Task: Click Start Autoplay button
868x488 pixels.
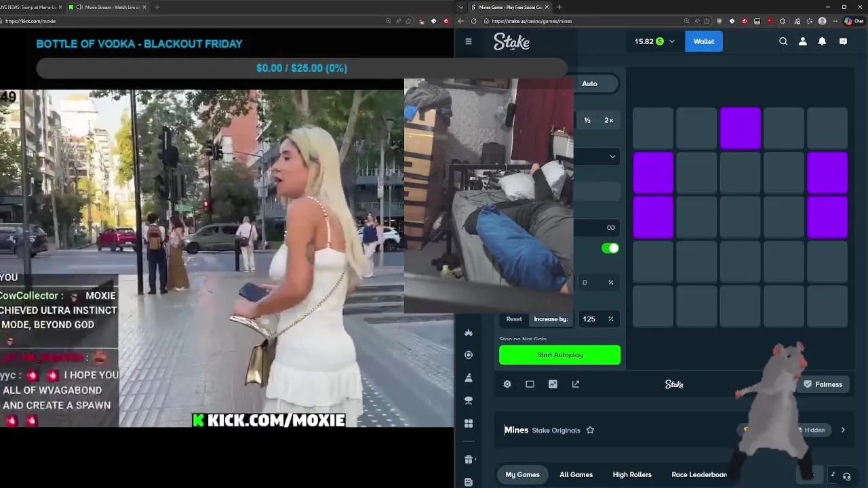Action: point(559,355)
